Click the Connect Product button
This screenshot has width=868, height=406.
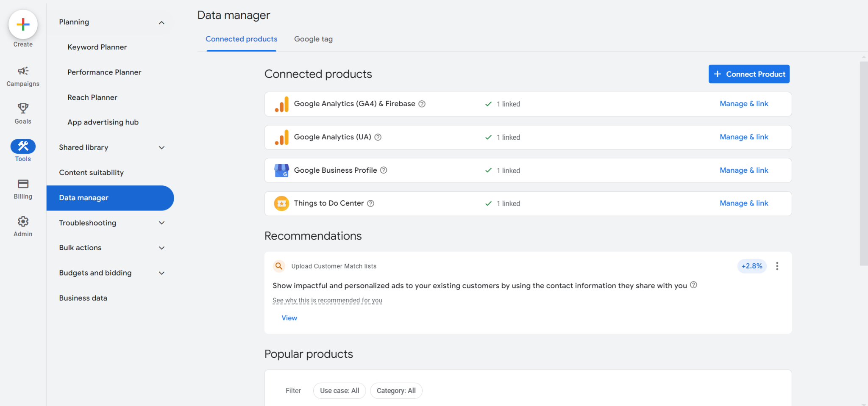[748, 74]
